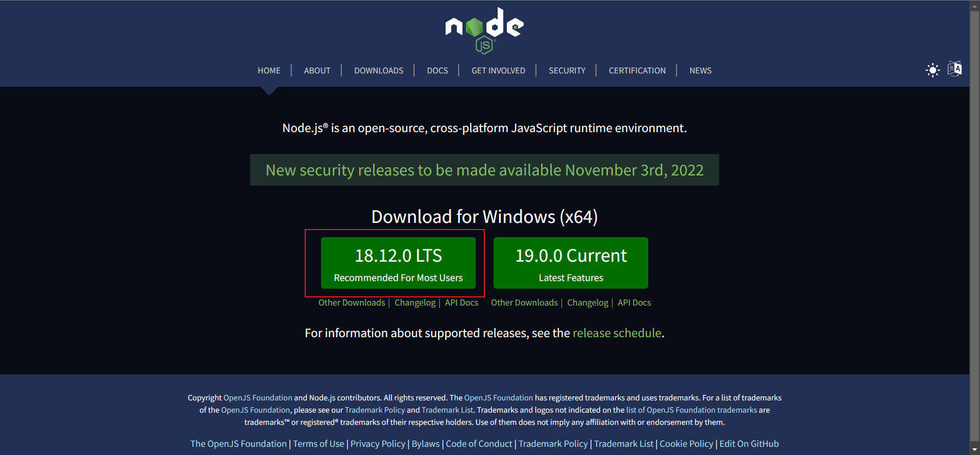Click the scrollbar up arrow
The height and width of the screenshot is (455, 980).
click(975, 5)
